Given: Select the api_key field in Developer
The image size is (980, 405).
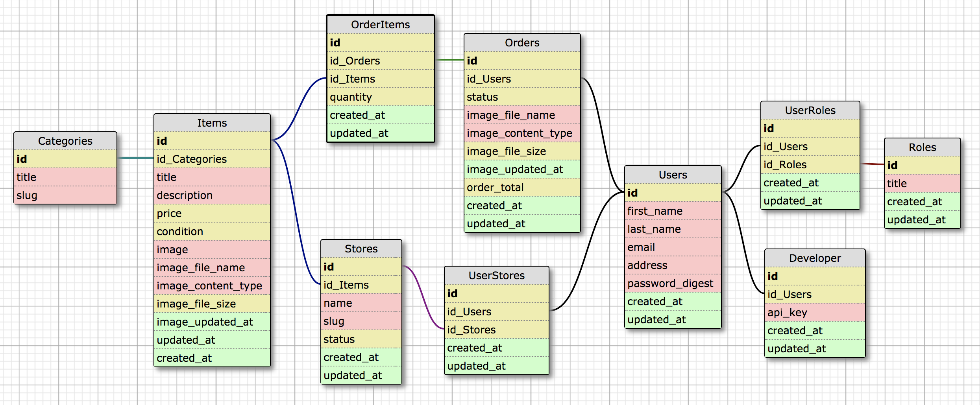Looking at the screenshot, I should 815,312.
